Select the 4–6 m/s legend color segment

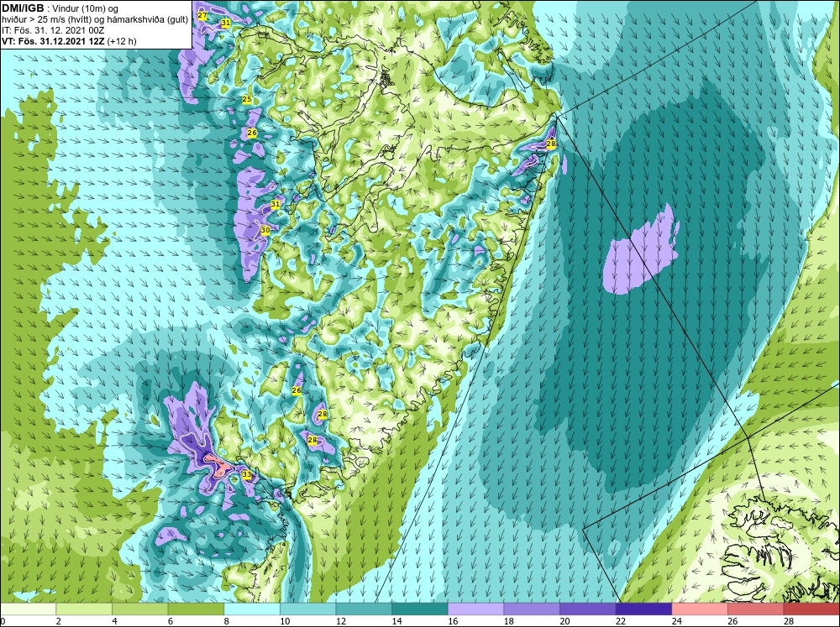139,609
